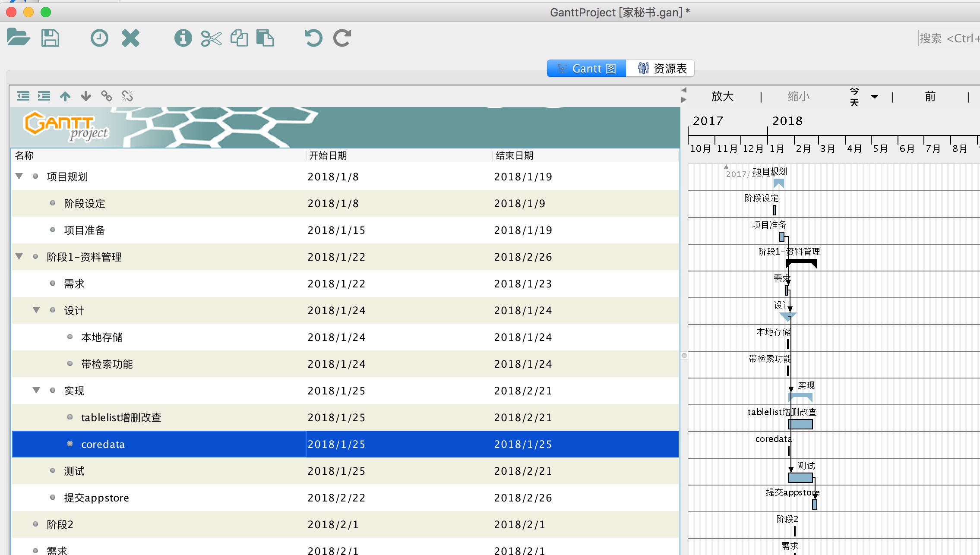Screen dimensions: 980x555
Task: Expand the task panel using the right splitter arrow
Action: 684,100
